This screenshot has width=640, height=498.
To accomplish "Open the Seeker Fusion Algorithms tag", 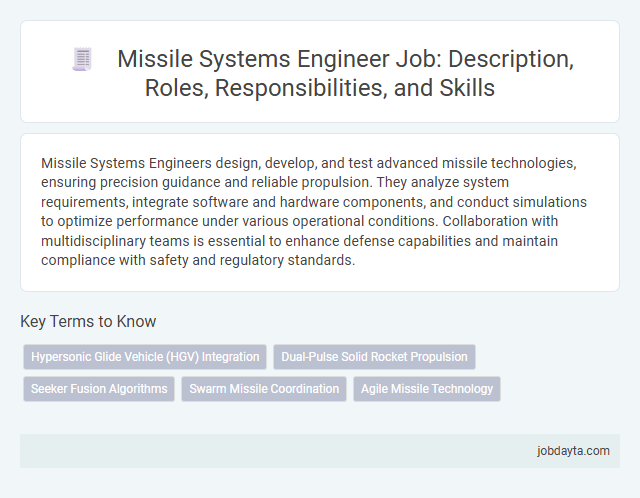I will (x=99, y=389).
